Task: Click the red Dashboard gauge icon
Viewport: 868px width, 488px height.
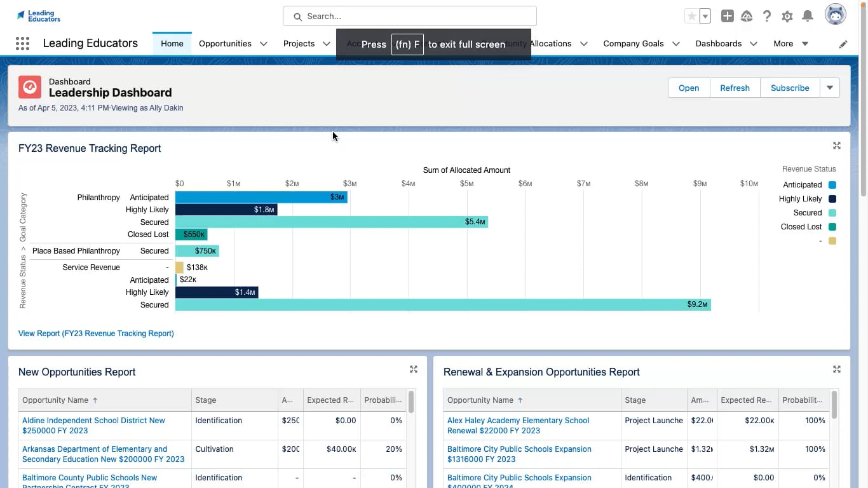Action: pyautogui.click(x=30, y=87)
